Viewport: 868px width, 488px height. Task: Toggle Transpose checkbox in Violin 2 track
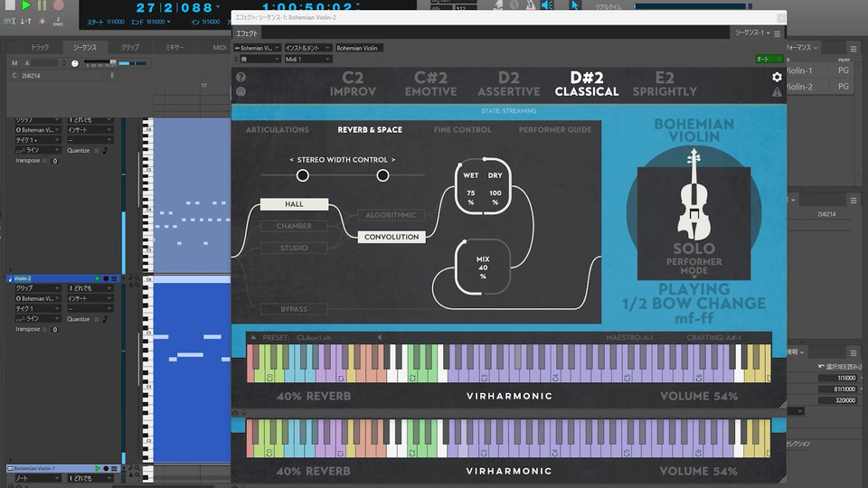45,329
